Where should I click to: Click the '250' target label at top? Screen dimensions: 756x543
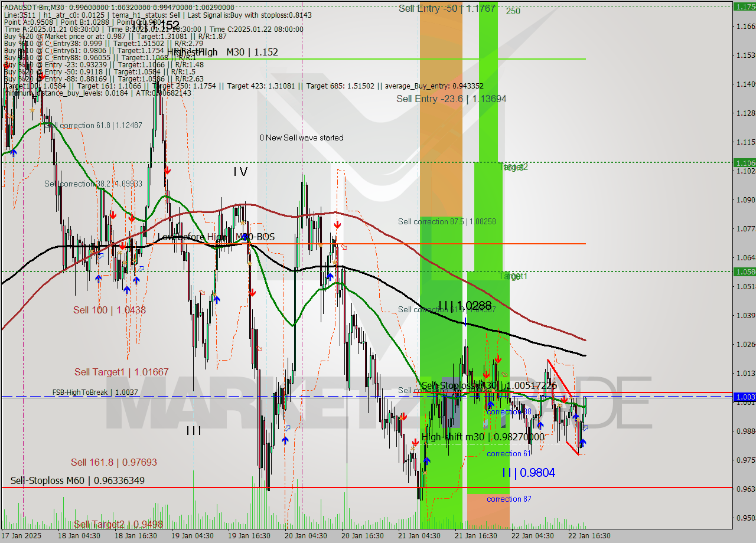tap(513, 11)
